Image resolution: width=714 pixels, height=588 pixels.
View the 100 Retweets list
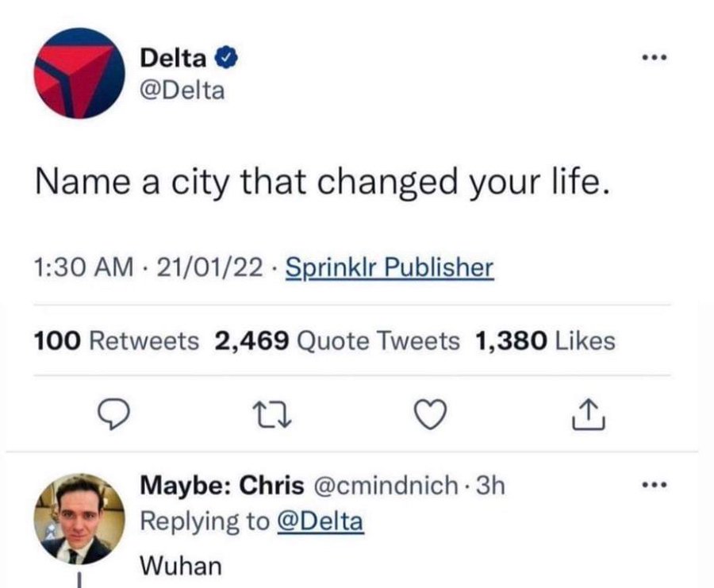point(116,341)
